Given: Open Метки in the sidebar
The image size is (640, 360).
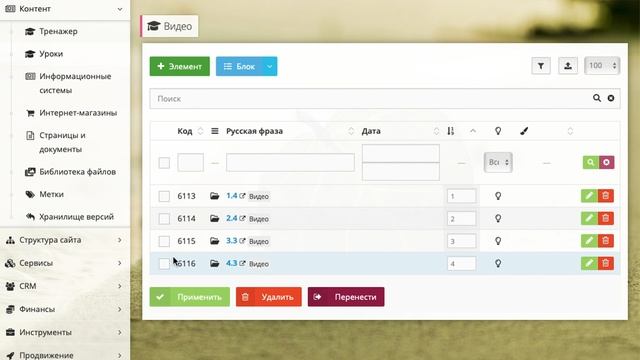Looking at the screenshot, I should [x=51, y=194].
